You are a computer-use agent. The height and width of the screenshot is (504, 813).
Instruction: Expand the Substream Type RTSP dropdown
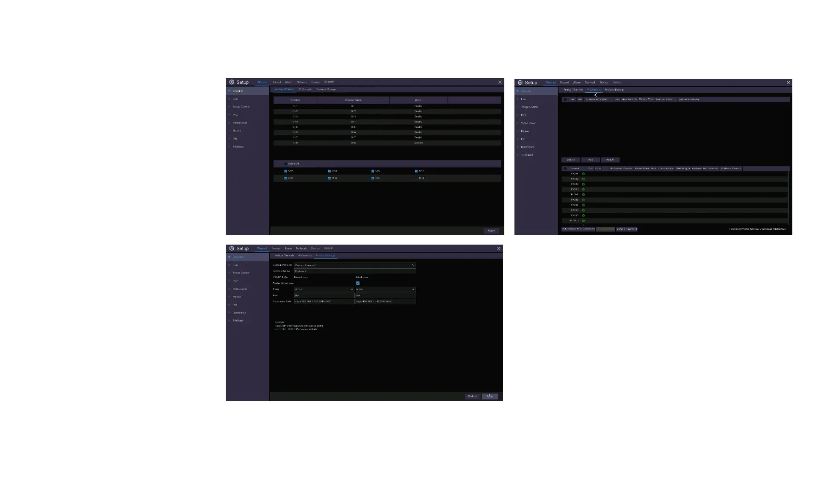click(x=385, y=289)
